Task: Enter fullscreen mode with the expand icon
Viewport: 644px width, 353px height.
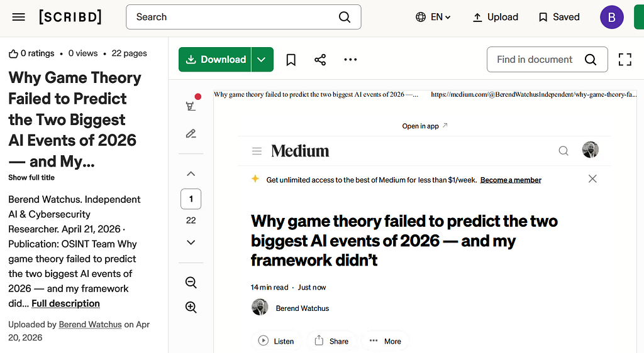Action: [x=625, y=60]
